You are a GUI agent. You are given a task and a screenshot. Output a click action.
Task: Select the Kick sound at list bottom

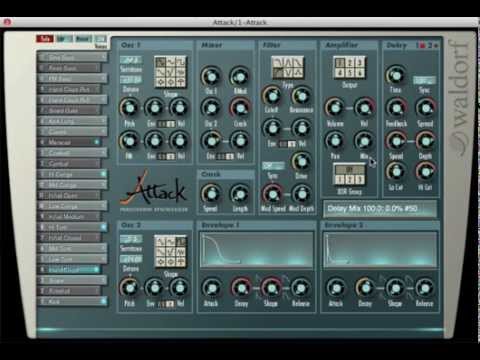pyautogui.click(x=72, y=302)
